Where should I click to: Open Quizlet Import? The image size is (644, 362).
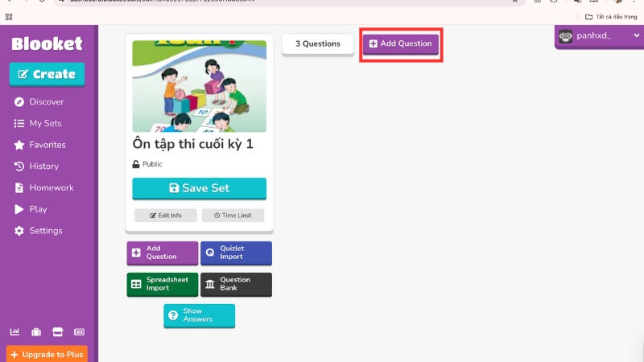(236, 253)
